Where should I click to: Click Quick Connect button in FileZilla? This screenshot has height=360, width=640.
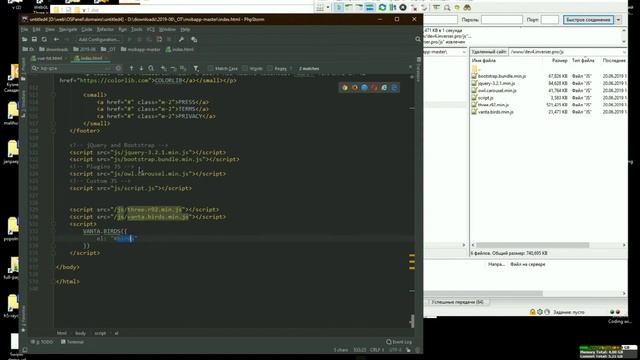coord(588,20)
